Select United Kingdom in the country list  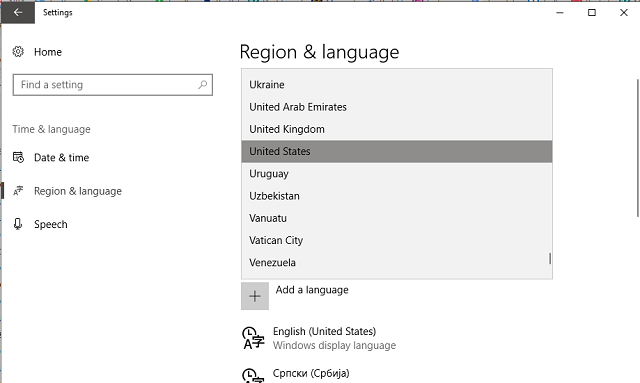(397, 129)
